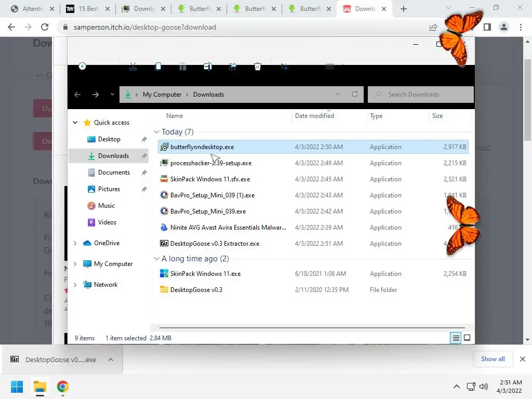The width and height of the screenshot is (532, 399).
Task: Go back in Explorer navigation
Action: pyautogui.click(x=77, y=95)
